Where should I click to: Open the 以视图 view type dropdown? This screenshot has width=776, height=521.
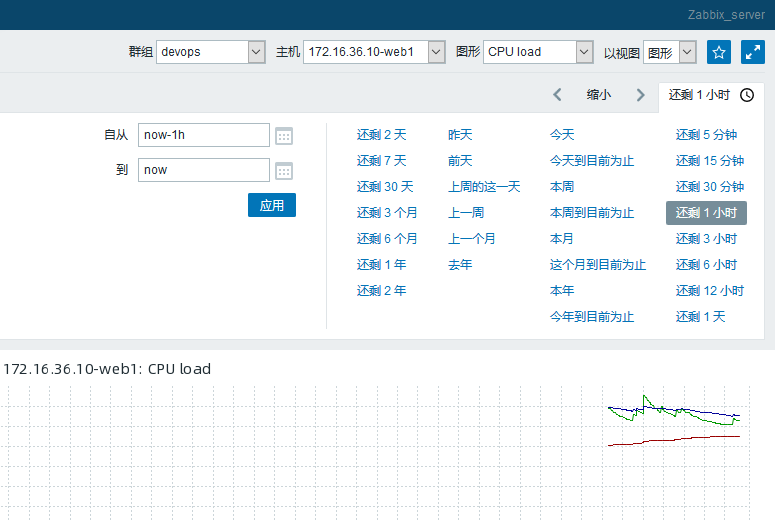pyautogui.click(x=669, y=52)
